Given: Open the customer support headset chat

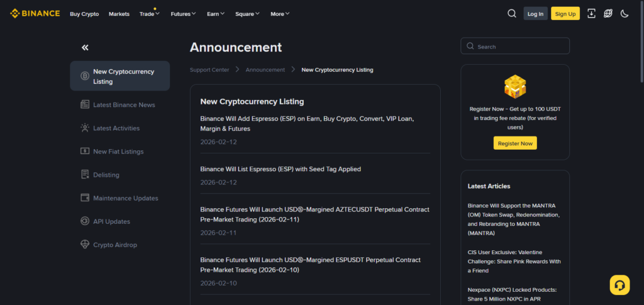Looking at the screenshot, I should (619, 285).
